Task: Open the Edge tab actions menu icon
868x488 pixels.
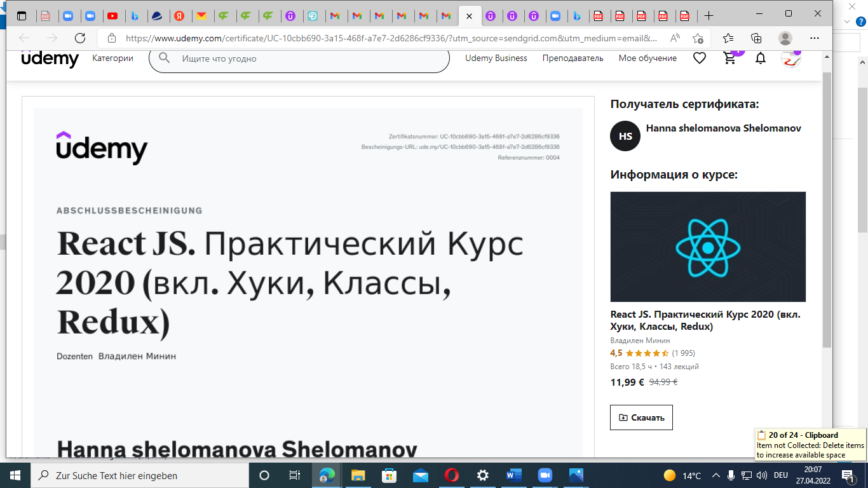Action: click(22, 16)
